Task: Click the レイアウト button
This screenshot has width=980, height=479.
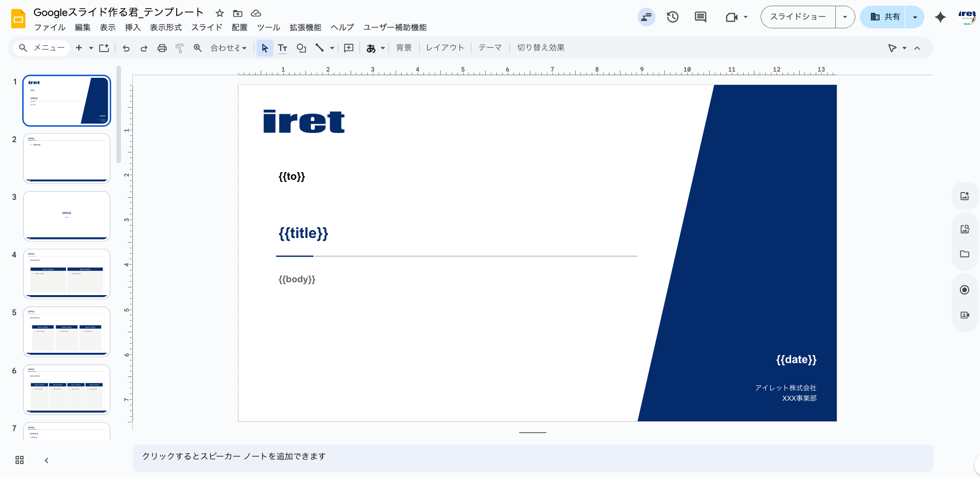Action: [445, 48]
